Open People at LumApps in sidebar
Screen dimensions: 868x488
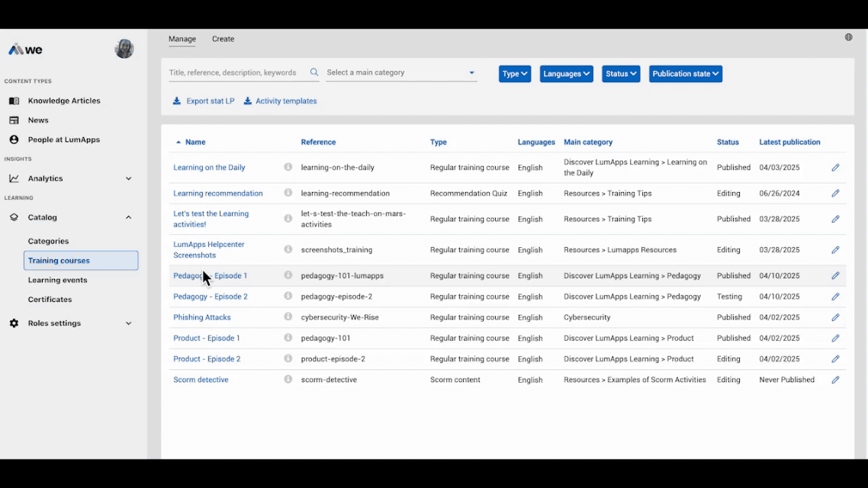tap(63, 140)
